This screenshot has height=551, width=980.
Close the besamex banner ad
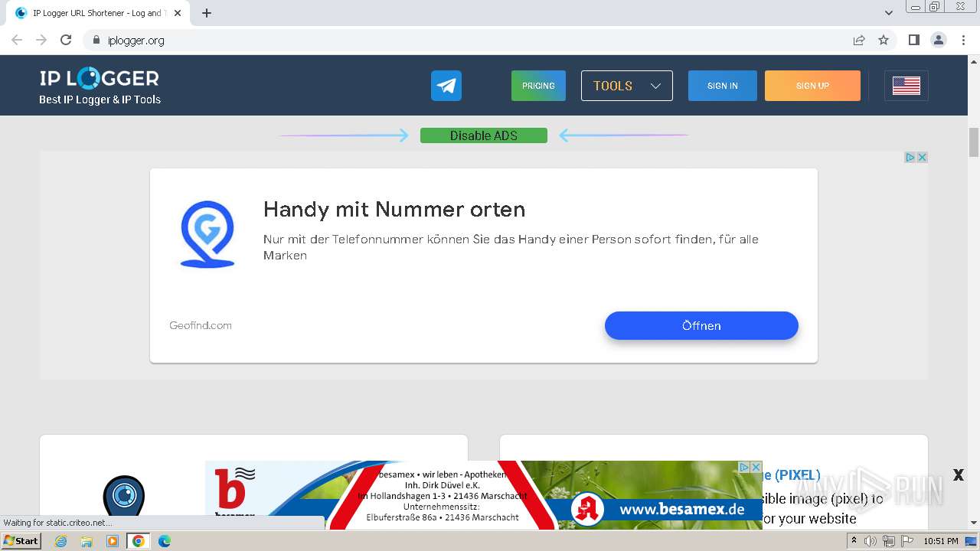756,467
